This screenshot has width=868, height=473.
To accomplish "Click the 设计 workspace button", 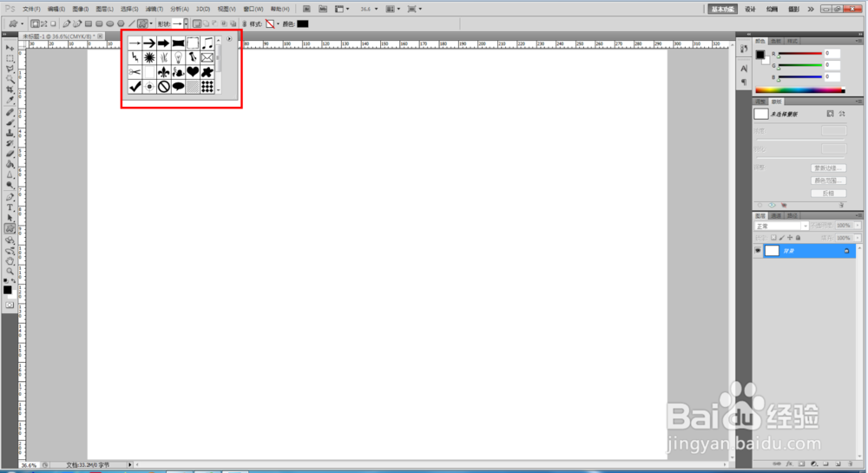I will coord(750,9).
